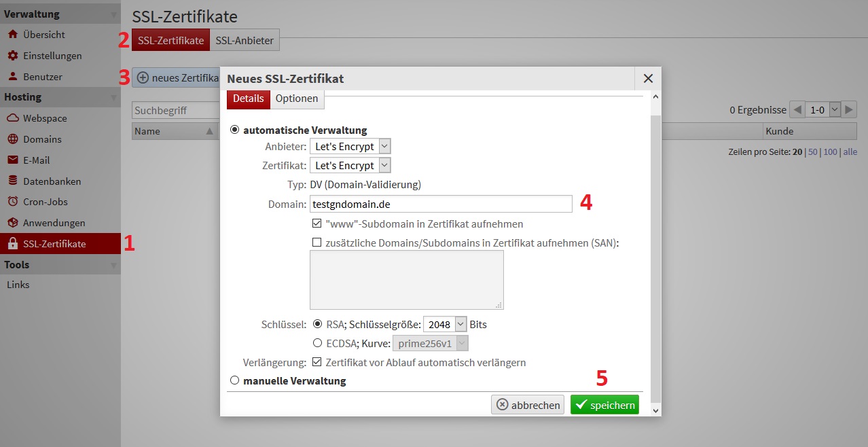868x447 pixels.
Task: Open Datenbanken via the database icon
Action: 12,181
